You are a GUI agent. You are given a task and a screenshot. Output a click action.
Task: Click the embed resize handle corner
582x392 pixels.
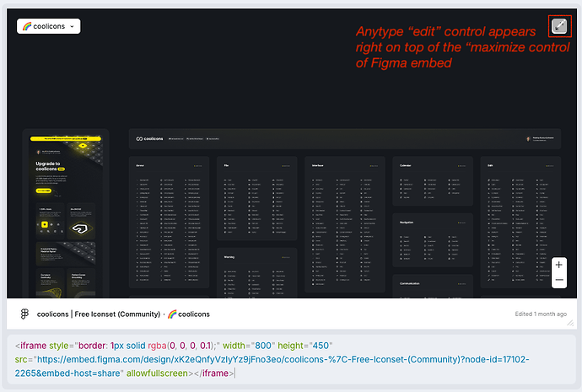pyautogui.click(x=570, y=323)
